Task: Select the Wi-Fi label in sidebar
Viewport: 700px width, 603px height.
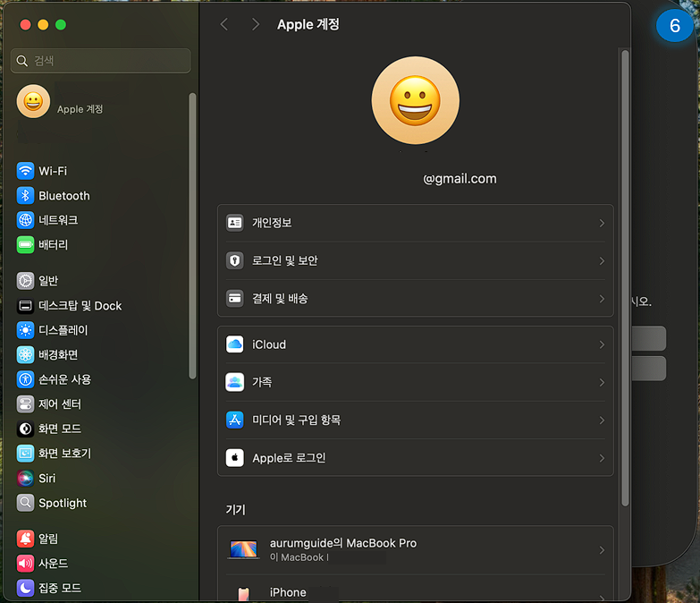Action: [x=53, y=171]
